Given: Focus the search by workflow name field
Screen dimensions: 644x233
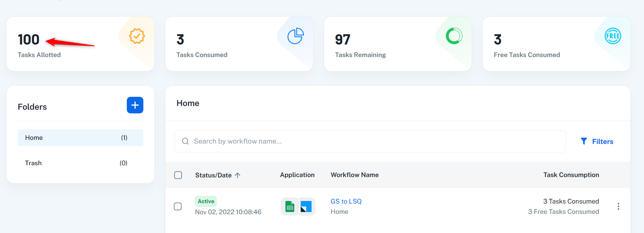Looking at the screenshot, I should (x=375, y=141).
